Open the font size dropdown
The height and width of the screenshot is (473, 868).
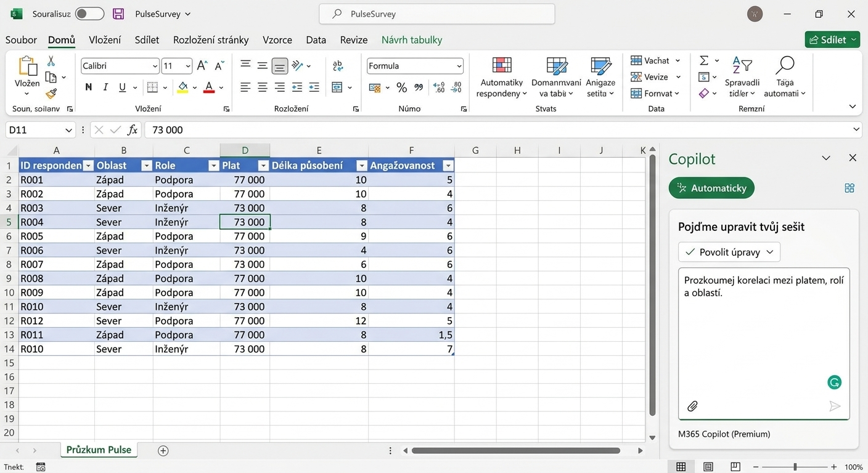188,66
